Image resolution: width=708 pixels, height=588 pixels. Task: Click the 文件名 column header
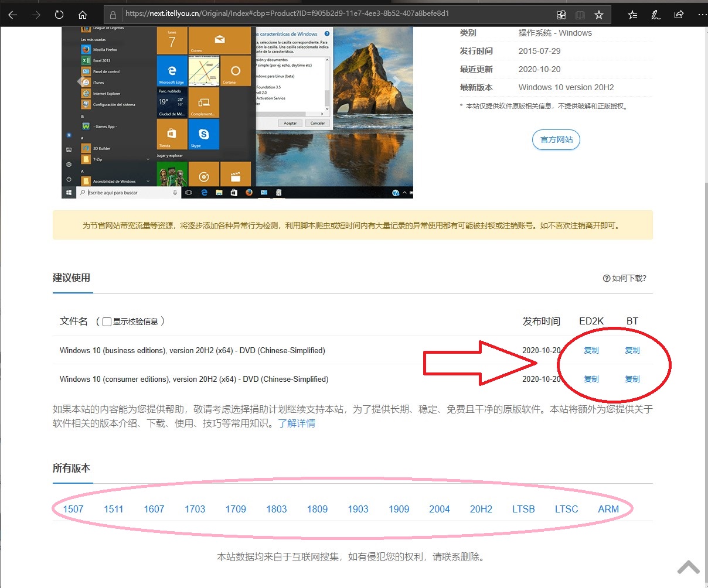pos(74,321)
